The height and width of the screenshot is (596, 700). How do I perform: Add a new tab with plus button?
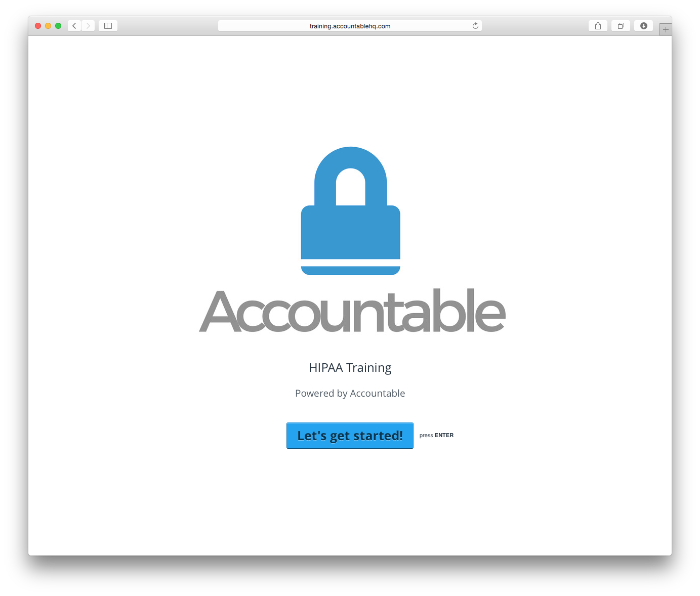(x=666, y=29)
